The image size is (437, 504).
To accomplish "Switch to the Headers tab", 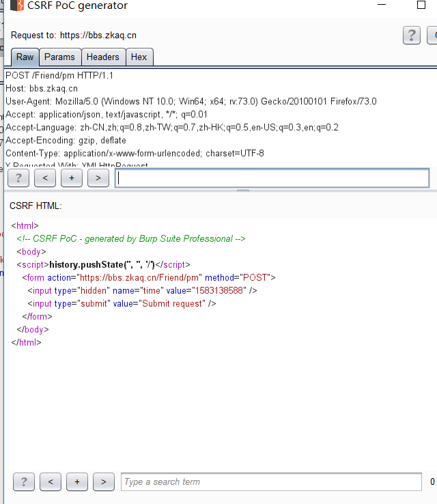I will tap(103, 57).
